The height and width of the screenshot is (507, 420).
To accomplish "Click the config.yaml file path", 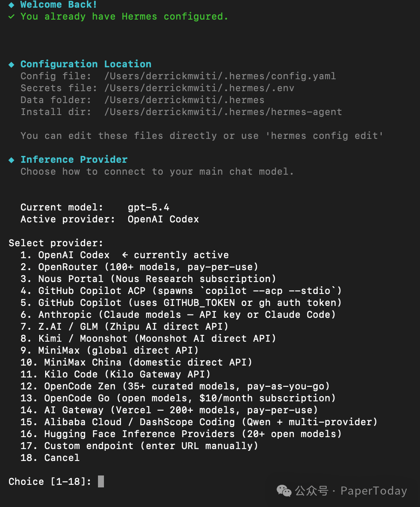I will pyautogui.click(x=220, y=76).
